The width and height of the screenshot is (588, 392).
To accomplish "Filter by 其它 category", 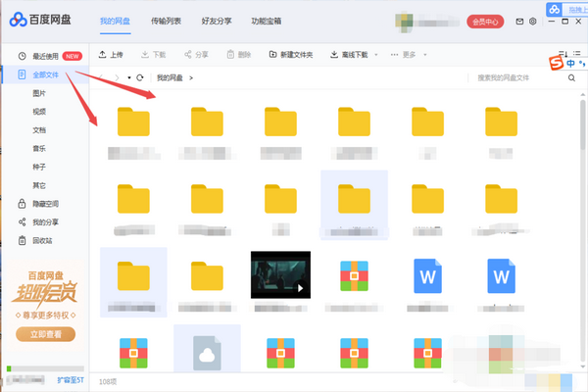I will pos(39,185).
